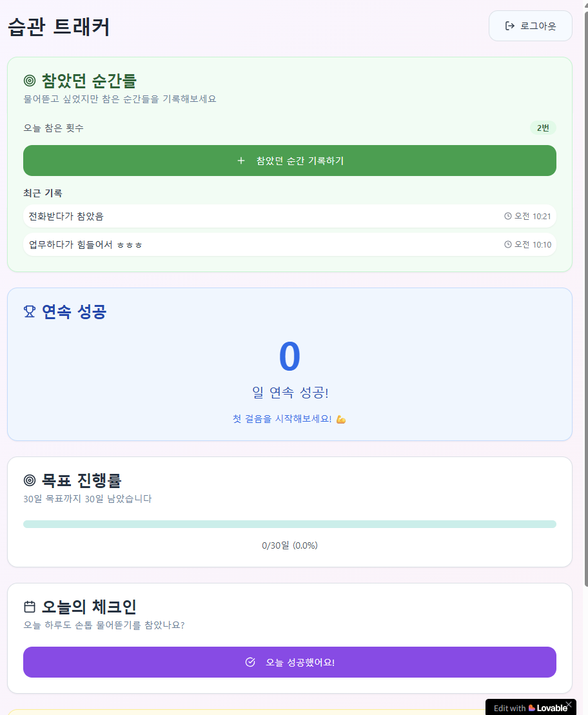Click the 2번 count badge
Image resolution: width=588 pixels, height=715 pixels.
[x=543, y=128]
